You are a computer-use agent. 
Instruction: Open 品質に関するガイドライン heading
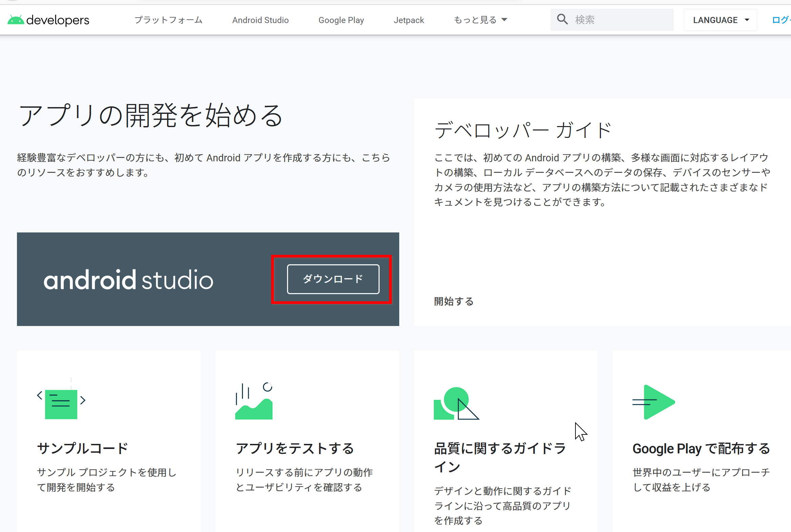[x=500, y=457]
